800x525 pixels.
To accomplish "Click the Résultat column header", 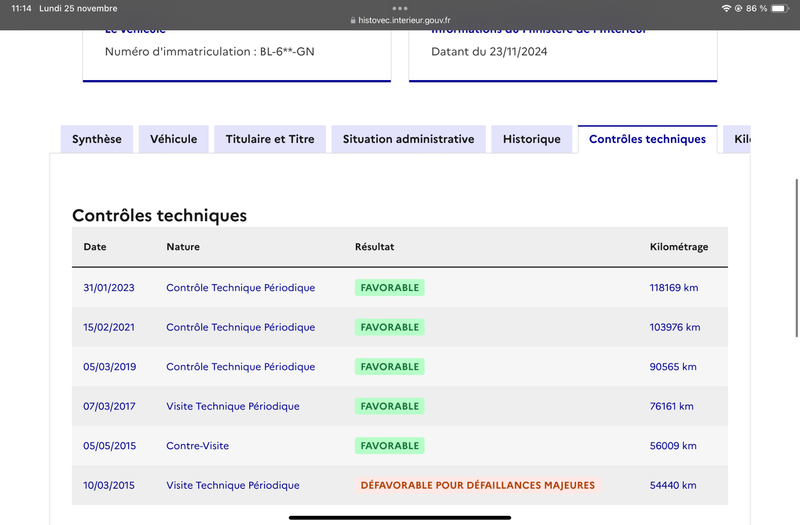I will tap(374, 247).
